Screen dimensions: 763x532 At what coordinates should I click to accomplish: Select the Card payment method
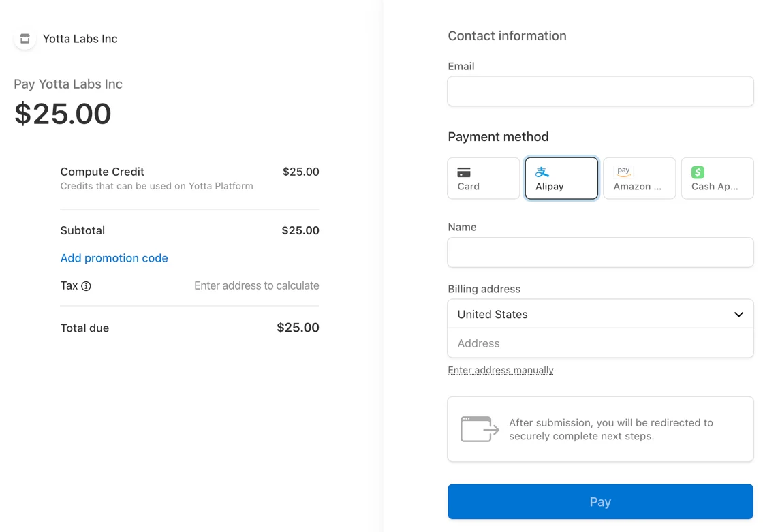[484, 178]
